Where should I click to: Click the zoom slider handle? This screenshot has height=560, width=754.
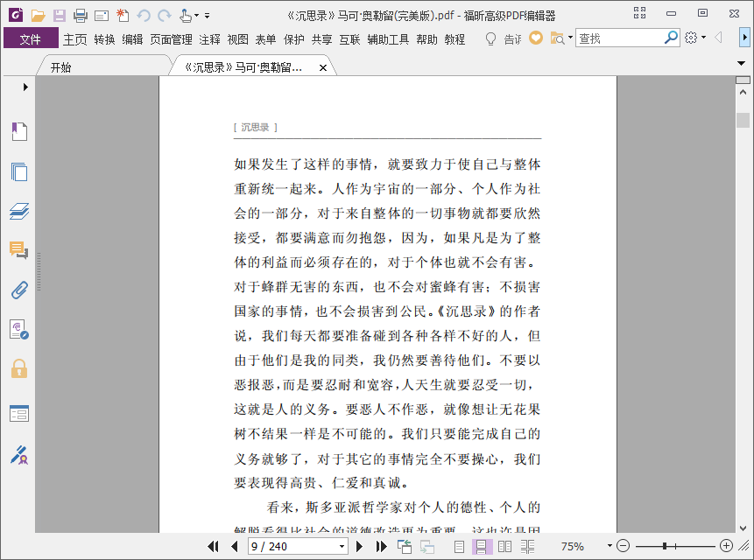(x=664, y=546)
